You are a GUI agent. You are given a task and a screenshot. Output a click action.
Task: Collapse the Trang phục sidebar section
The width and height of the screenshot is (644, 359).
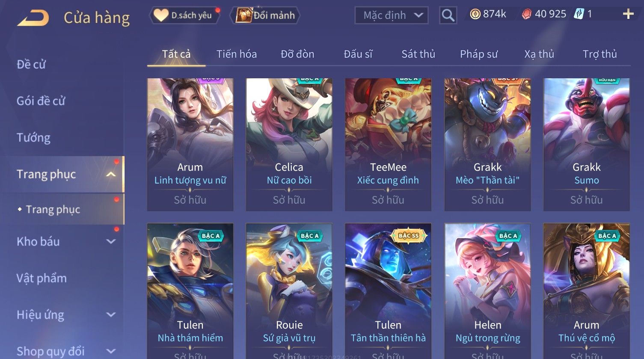111,174
